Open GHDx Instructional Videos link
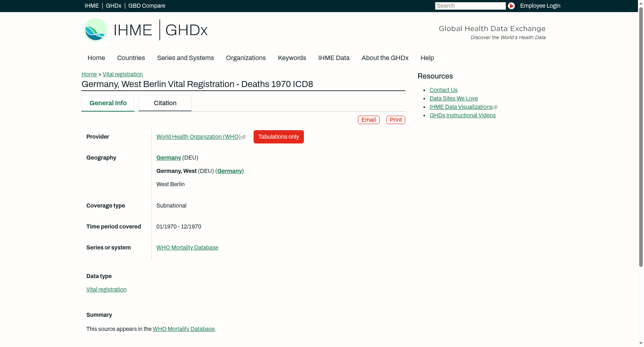This screenshot has height=347, width=644. [x=462, y=116]
